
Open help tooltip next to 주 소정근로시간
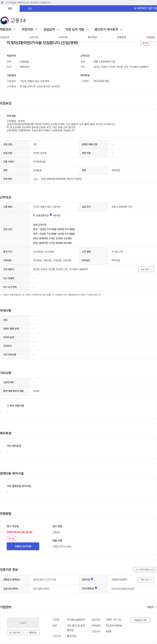tap(51, 215)
